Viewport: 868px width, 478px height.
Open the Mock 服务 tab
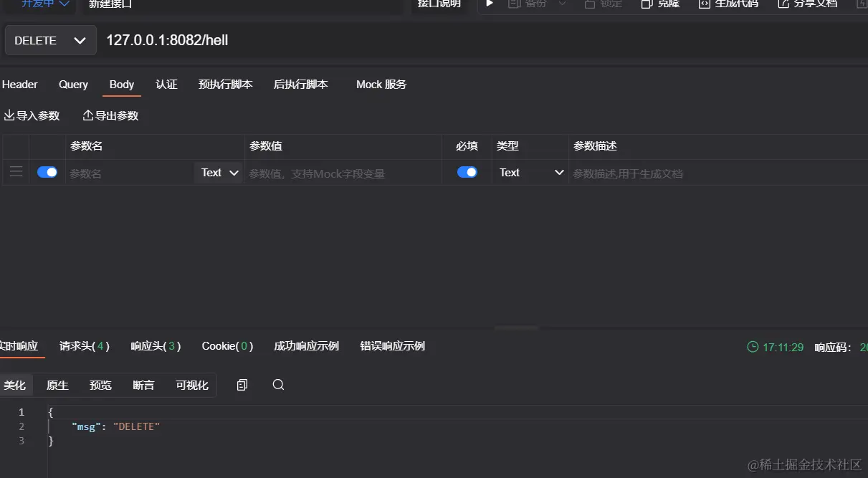[x=381, y=85]
